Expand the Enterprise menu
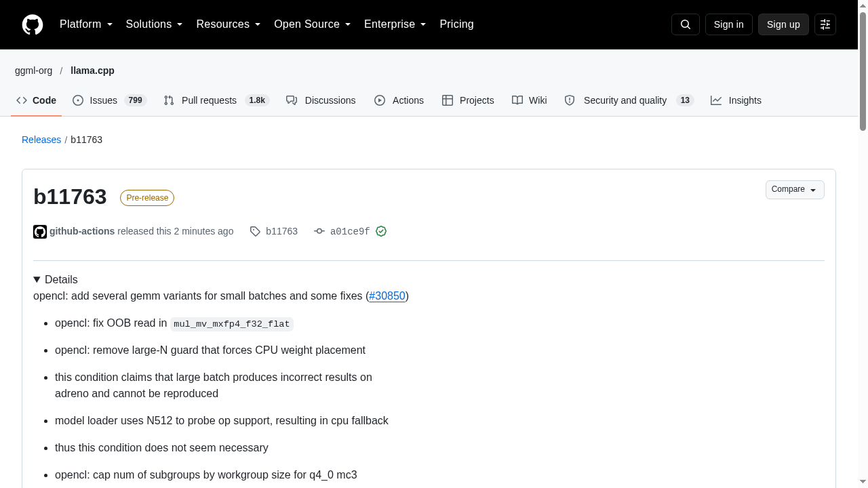Image resolution: width=868 pixels, height=488 pixels. tap(395, 24)
